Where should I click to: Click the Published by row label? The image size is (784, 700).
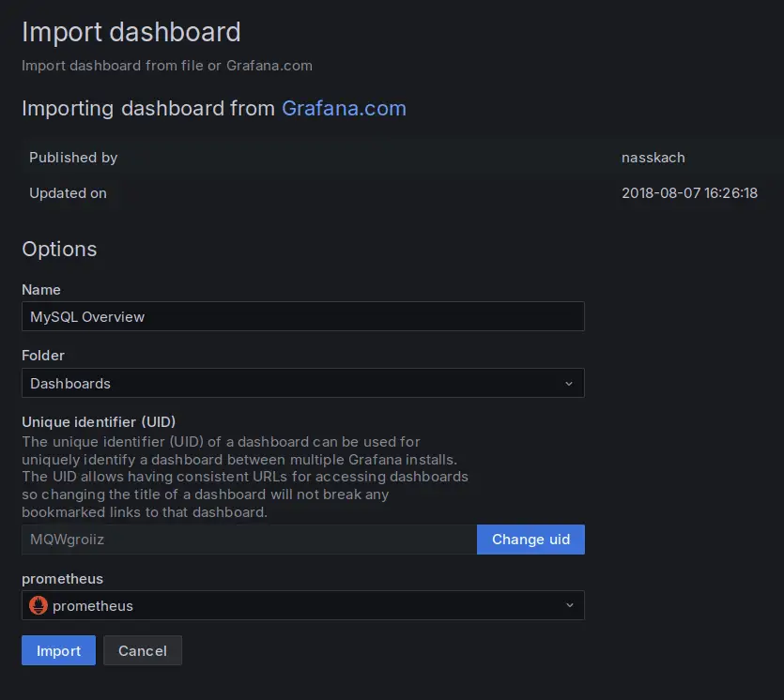click(73, 158)
